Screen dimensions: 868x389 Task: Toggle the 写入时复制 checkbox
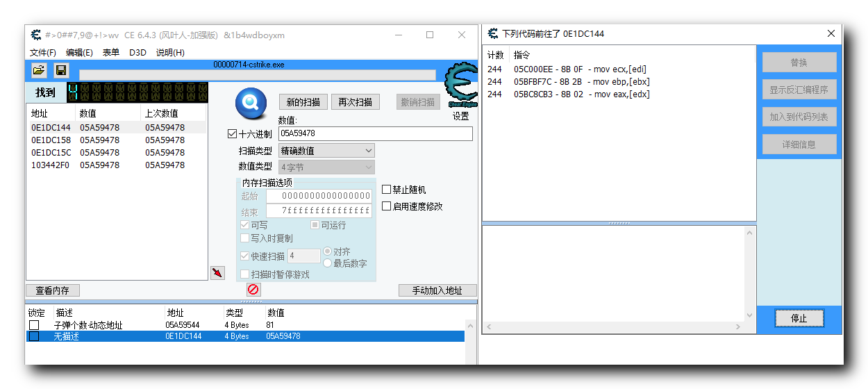click(244, 238)
